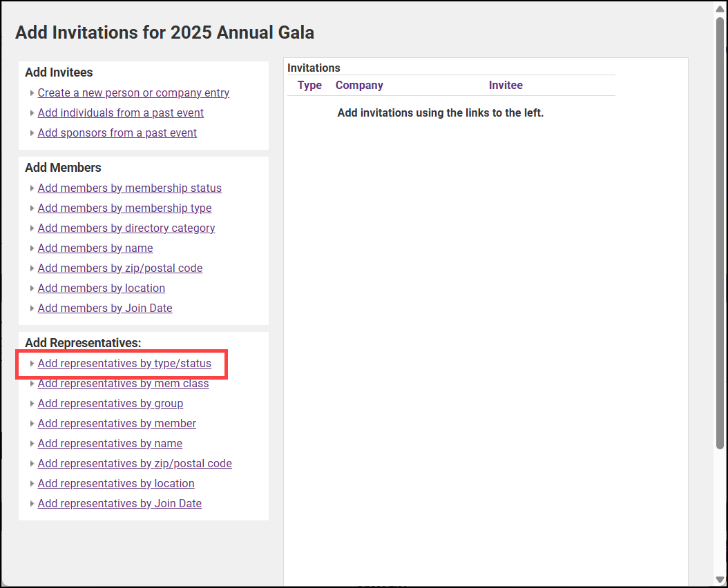Select 'Add sponsors from a past event'
Viewport: 728px width, 588px height.
(x=117, y=133)
